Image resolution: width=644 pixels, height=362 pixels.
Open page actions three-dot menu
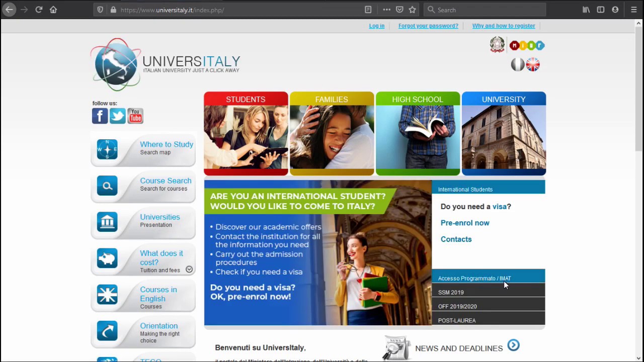pyautogui.click(x=386, y=10)
